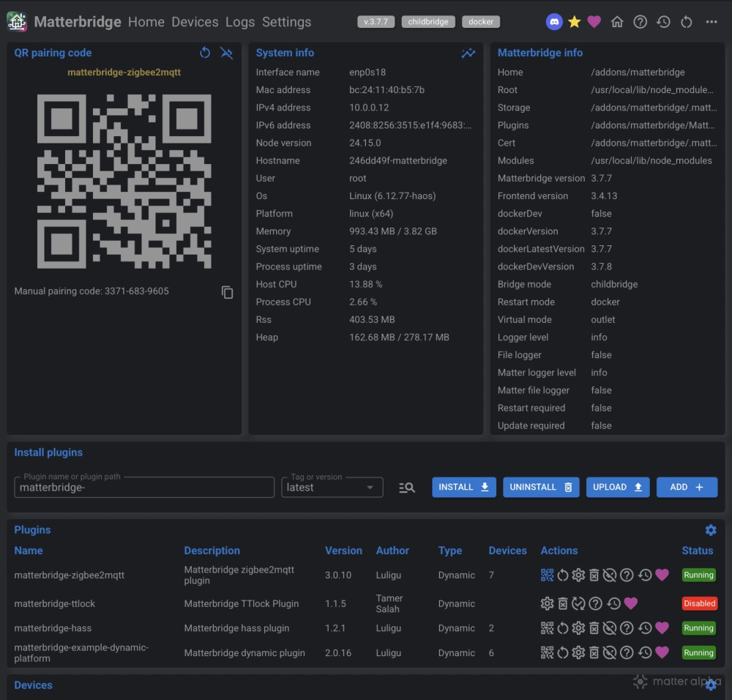Click the UPLOAD button
The image size is (732, 700).
pyautogui.click(x=618, y=487)
